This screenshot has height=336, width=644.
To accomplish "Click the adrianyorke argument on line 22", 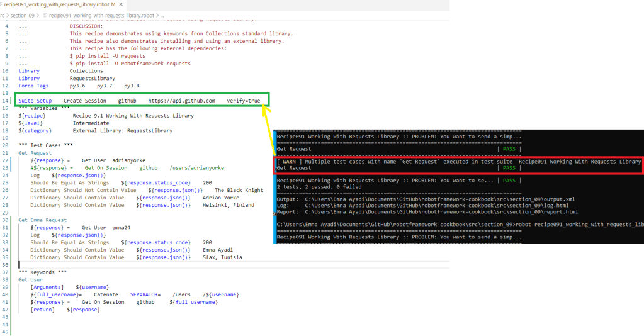I will coord(128,160).
